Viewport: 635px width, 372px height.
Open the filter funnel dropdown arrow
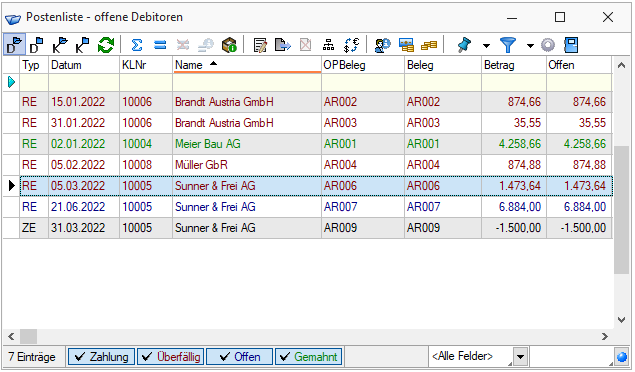click(530, 45)
